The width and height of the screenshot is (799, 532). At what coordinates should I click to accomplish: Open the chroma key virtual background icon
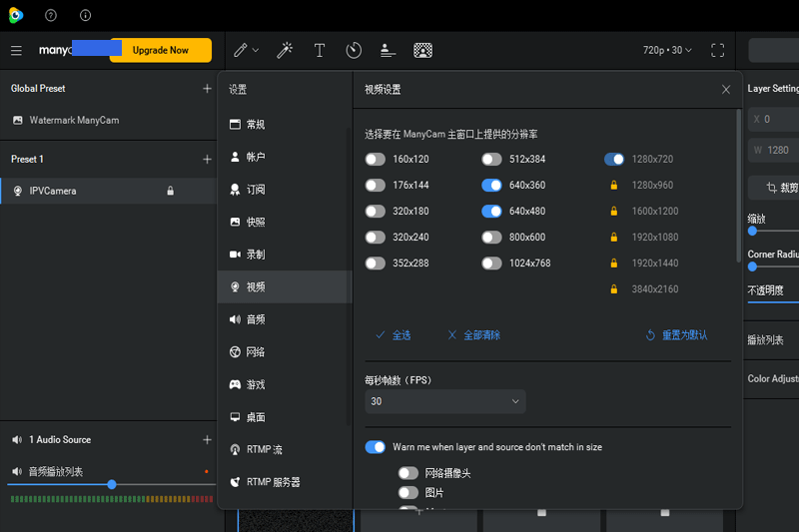point(422,50)
